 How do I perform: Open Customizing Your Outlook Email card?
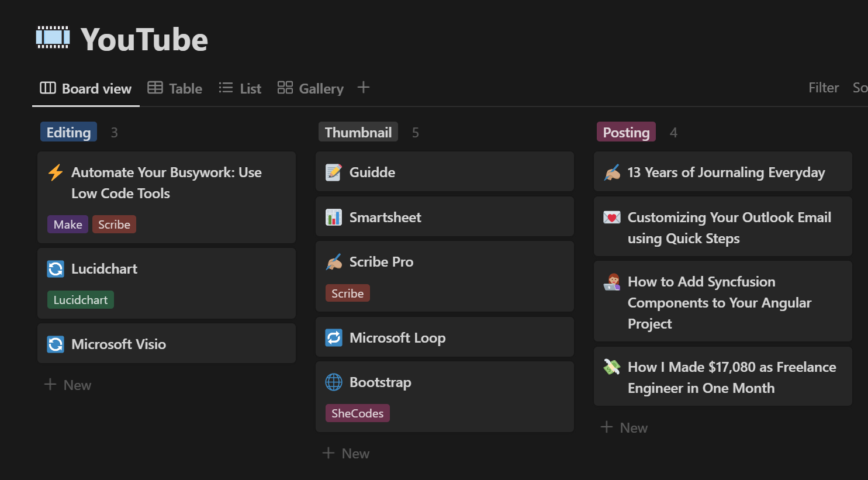pyautogui.click(x=723, y=227)
